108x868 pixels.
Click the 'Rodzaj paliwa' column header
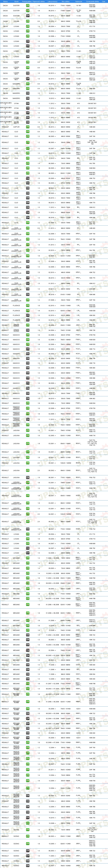tap(27, 1)
